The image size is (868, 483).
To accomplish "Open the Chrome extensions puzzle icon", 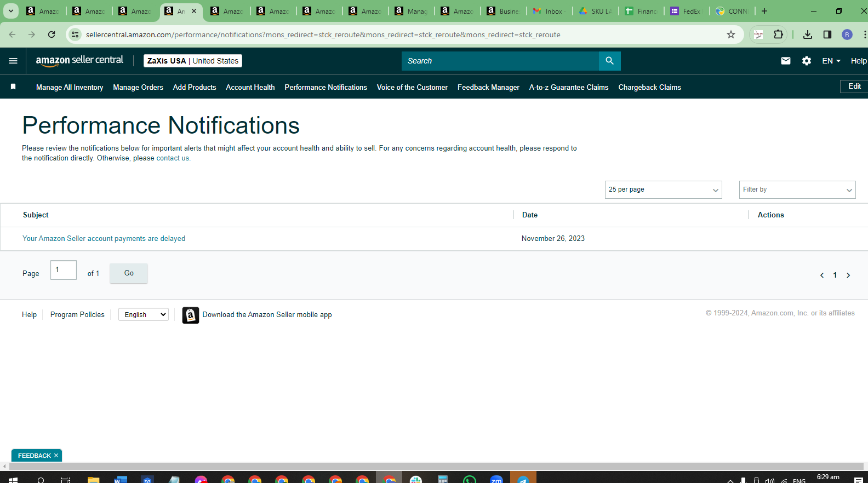I will 778,34.
